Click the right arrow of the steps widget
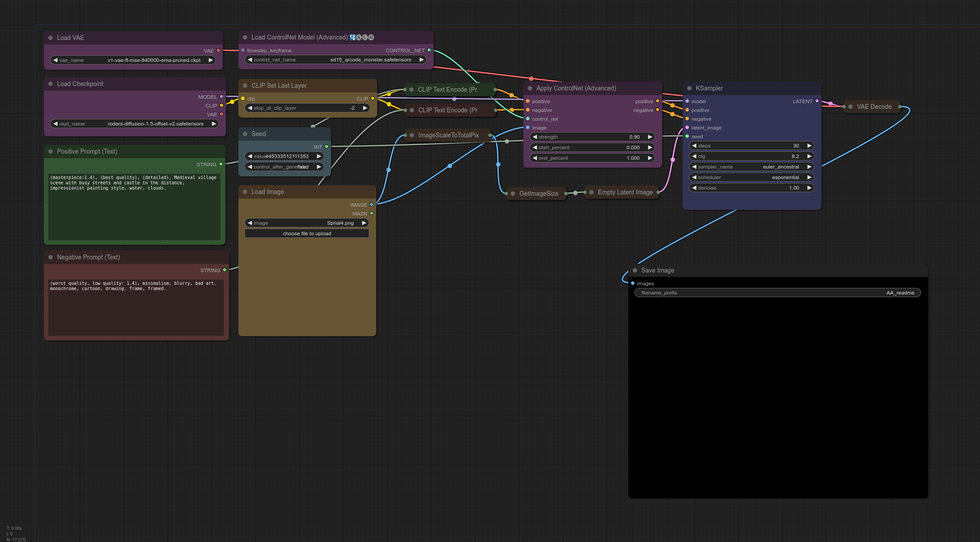Image resolution: width=980 pixels, height=542 pixels. click(x=809, y=146)
